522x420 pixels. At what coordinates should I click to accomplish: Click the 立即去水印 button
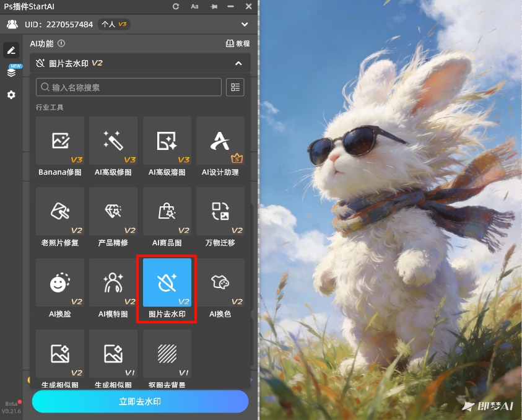point(140,401)
